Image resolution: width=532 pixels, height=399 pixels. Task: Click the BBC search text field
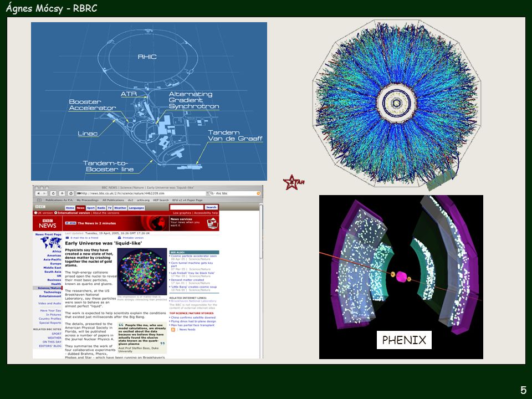(x=187, y=207)
